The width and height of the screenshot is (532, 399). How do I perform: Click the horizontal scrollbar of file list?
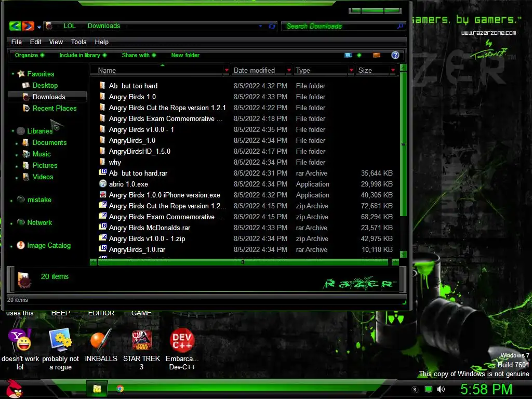click(x=243, y=262)
